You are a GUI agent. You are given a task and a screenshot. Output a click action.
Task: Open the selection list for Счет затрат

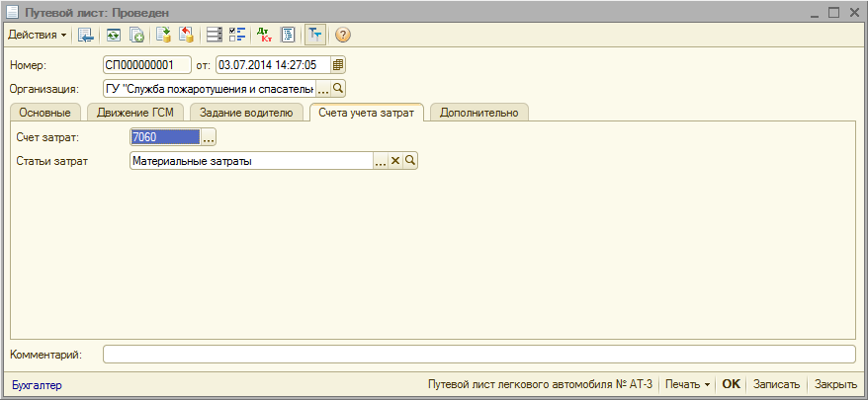pyautogui.click(x=208, y=138)
